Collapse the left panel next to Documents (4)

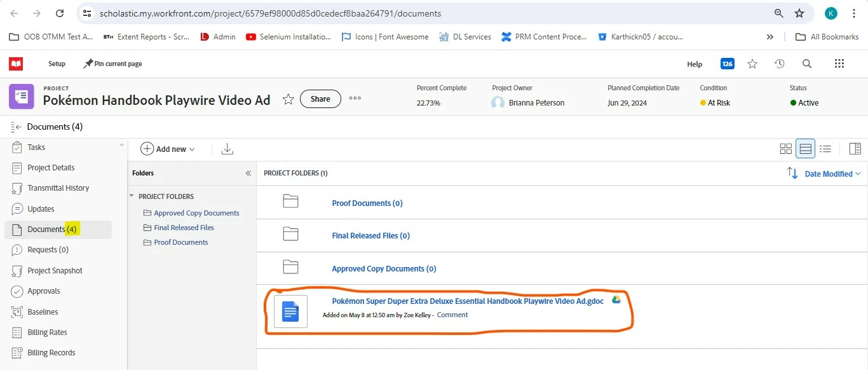coord(17,127)
